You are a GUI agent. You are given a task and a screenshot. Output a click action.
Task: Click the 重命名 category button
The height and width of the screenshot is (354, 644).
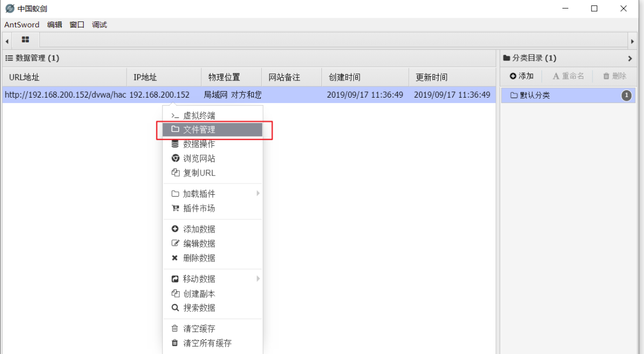[568, 76]
